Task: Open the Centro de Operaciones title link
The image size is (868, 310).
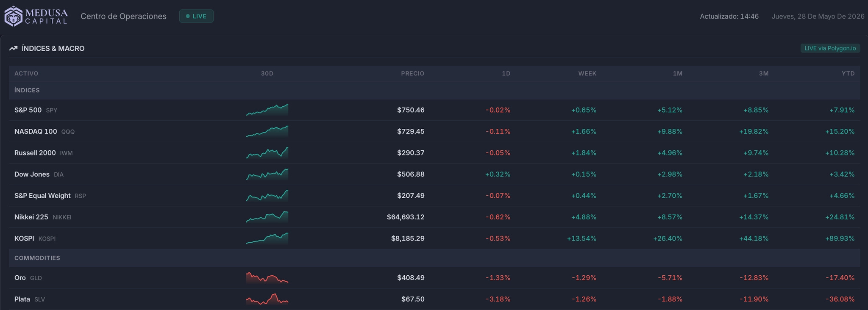Action: coord(123,16)
